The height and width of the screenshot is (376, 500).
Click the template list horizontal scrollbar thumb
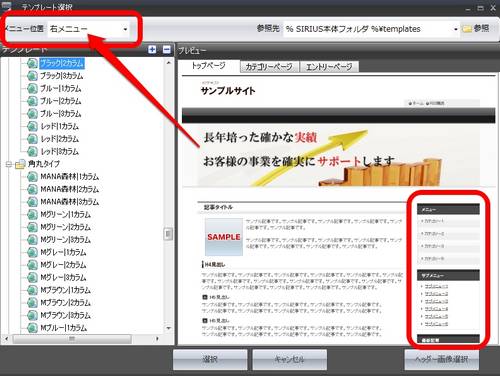(72, 339)
